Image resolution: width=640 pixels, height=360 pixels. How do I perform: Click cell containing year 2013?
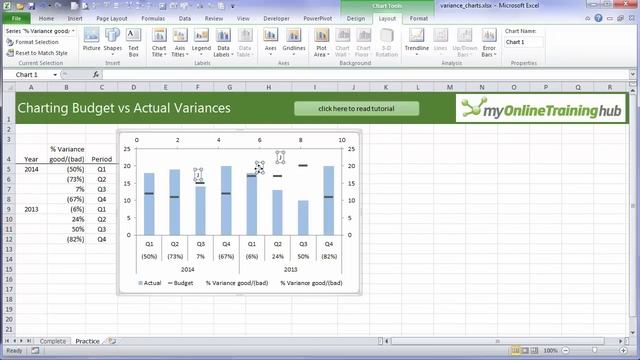click(x=31, y=209)
